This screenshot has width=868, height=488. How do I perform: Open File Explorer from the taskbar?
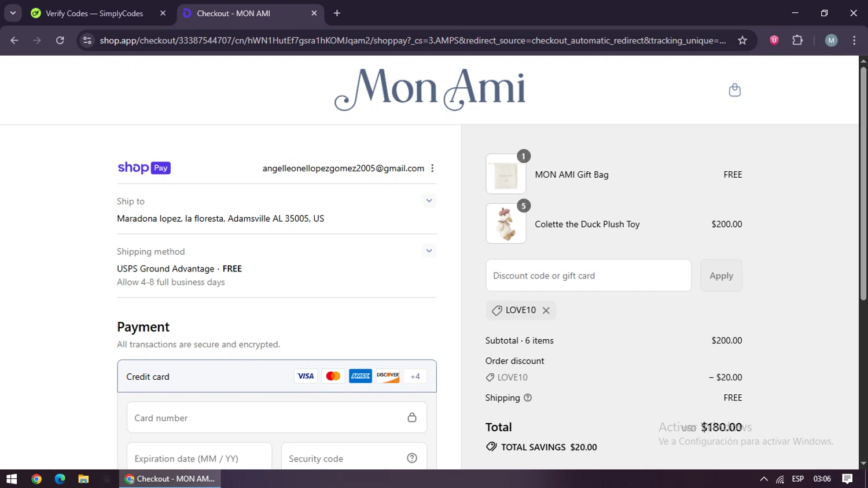pyautogui.click(x=83, y=479)
